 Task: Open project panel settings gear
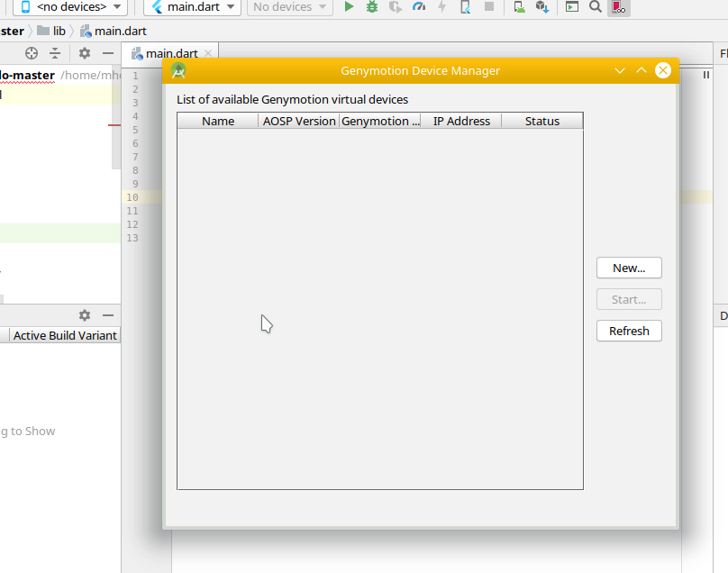[x=85, y=53]
